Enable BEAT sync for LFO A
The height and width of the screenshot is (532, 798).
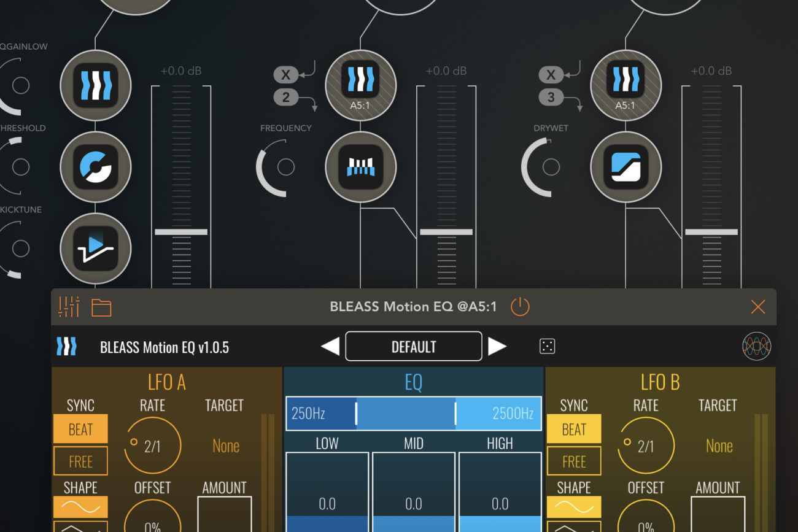(x=80, y=429)
